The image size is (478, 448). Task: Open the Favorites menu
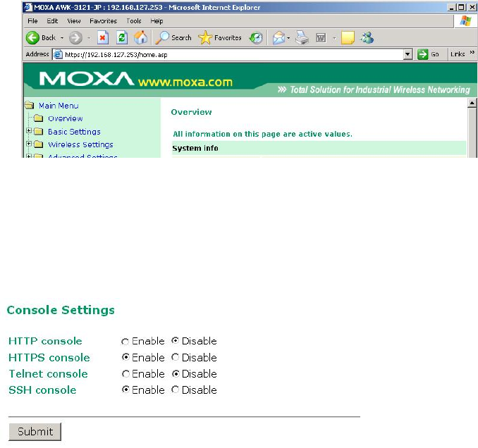(x=104, y=21)
